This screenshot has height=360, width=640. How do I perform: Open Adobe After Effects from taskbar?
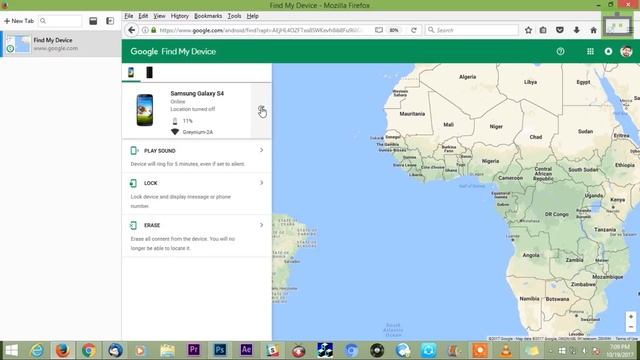coord(246,350)
